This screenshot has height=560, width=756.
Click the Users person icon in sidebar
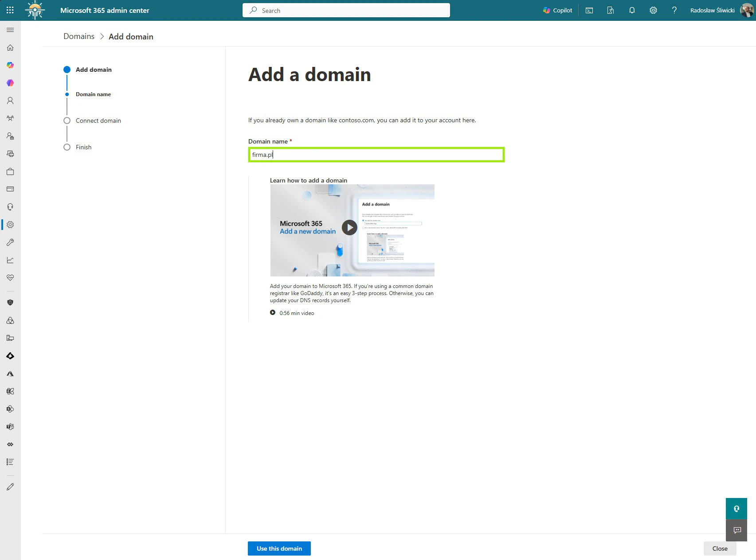(x=10, y=101)
